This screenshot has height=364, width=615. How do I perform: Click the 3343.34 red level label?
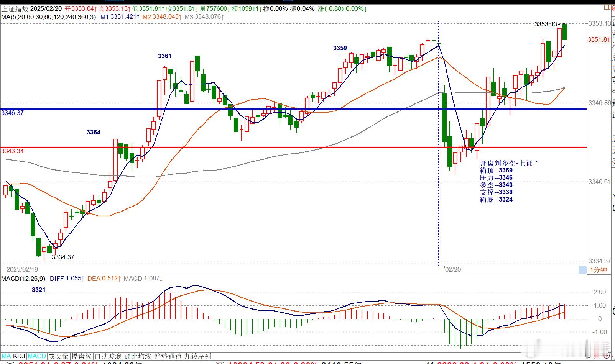(13, 151)
